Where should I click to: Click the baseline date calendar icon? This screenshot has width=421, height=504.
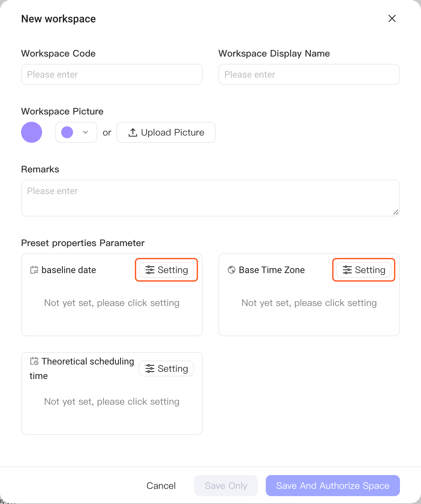(34, 270)
